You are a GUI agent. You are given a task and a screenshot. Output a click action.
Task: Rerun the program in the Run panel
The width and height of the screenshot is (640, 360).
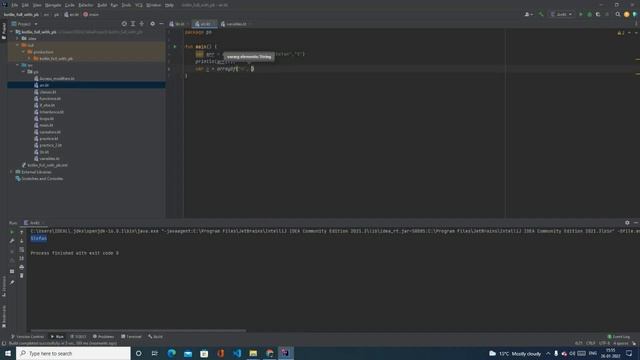point(12,232)
